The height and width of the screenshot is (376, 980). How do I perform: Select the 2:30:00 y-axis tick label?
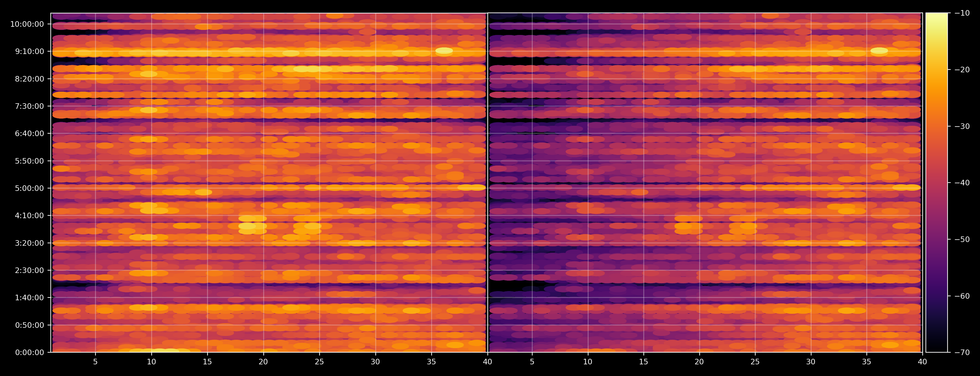tap(29, 270)
